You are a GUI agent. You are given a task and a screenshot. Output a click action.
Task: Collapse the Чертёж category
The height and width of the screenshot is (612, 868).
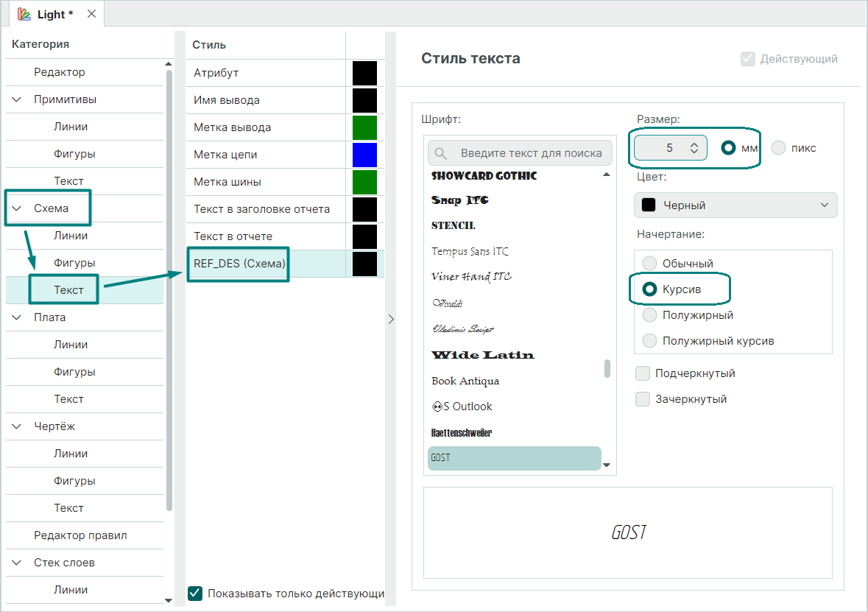pos(17,426)
